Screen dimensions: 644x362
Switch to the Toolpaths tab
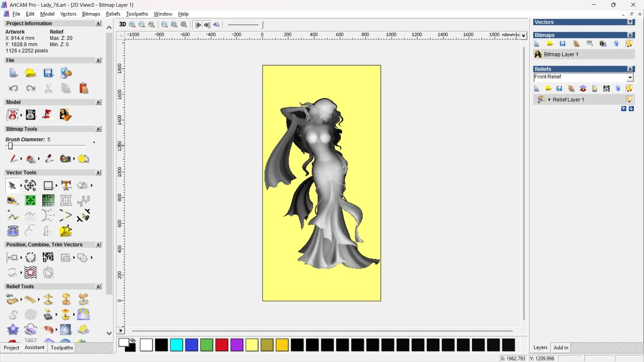[x=62, y=348]
